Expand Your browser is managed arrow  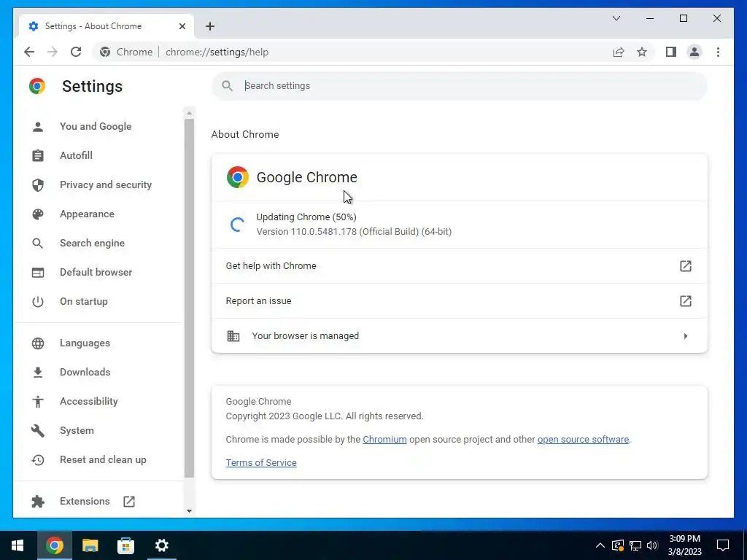(686, 336)
